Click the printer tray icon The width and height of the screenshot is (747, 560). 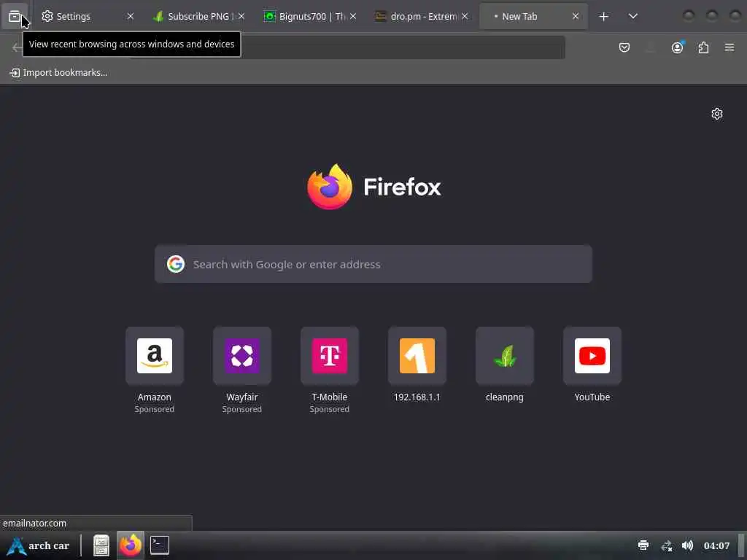643,545
